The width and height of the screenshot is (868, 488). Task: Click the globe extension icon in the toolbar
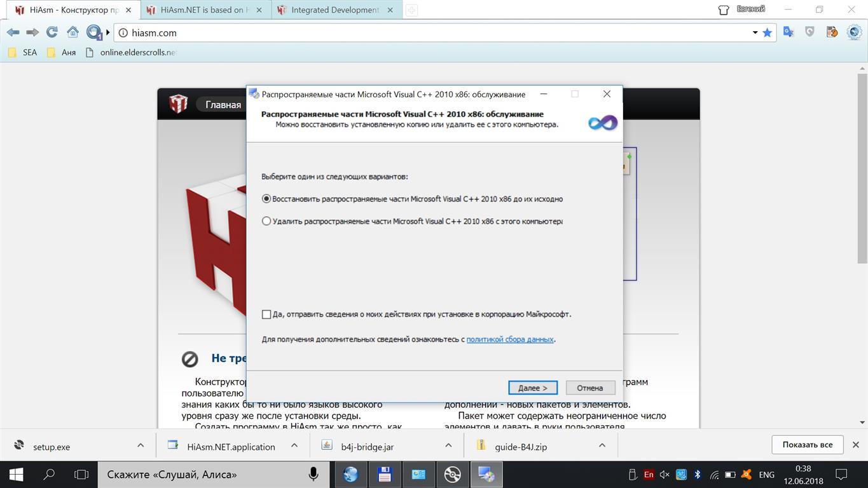(x=854, y=32)
